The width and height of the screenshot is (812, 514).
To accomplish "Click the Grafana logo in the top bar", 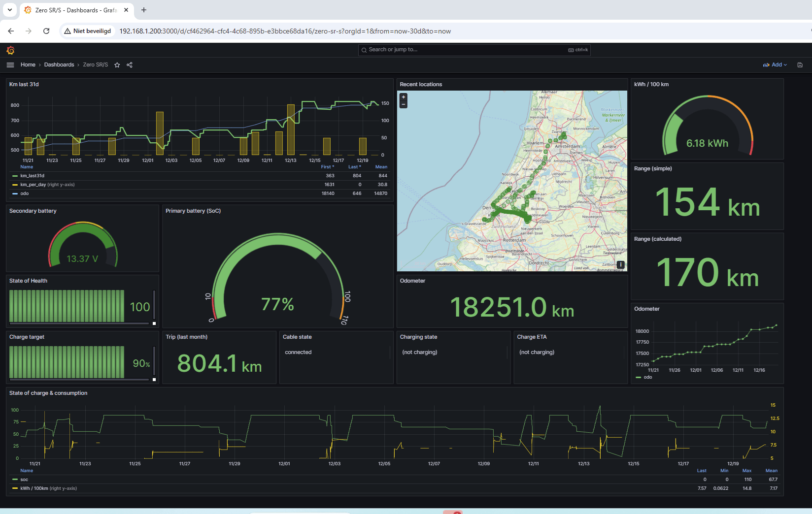I will (10, 50).
